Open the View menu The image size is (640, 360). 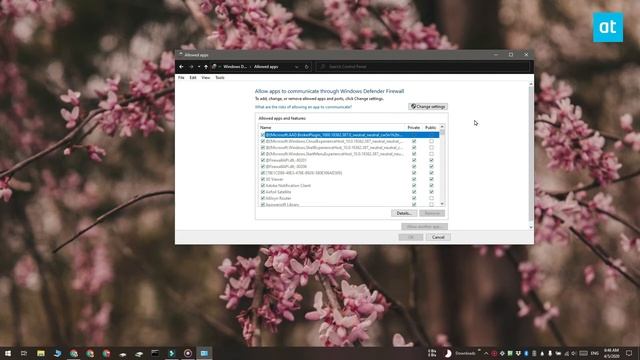click(x=206, y=78)
